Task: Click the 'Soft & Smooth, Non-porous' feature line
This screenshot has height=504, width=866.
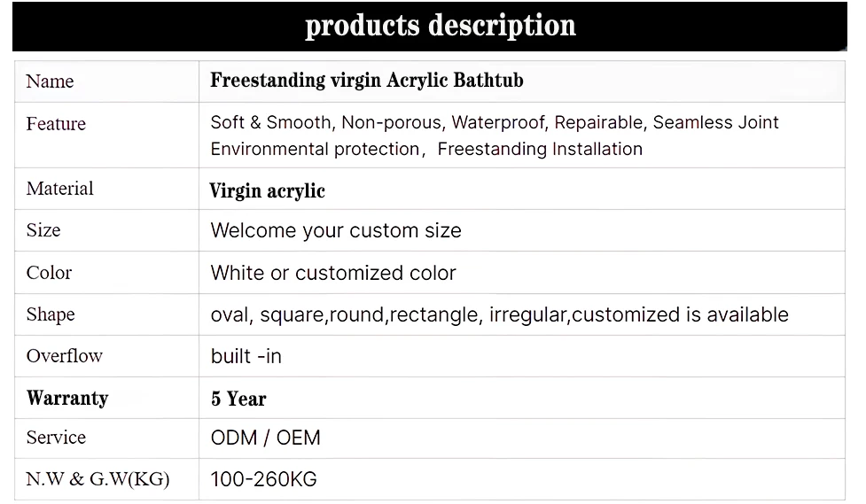Action: (495, 122)
